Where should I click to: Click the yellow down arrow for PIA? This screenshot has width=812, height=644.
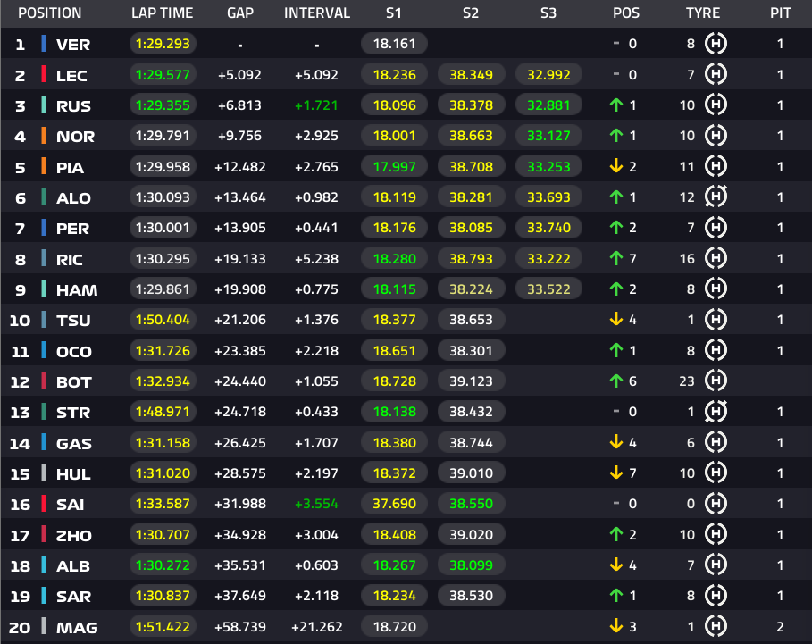pyautogui.click(x=615, y=166)
